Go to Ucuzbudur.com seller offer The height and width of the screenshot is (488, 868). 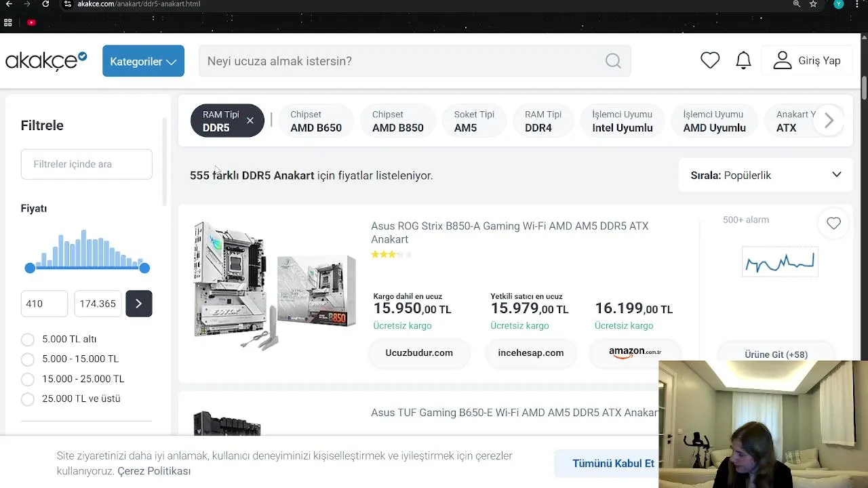[419, 353]
